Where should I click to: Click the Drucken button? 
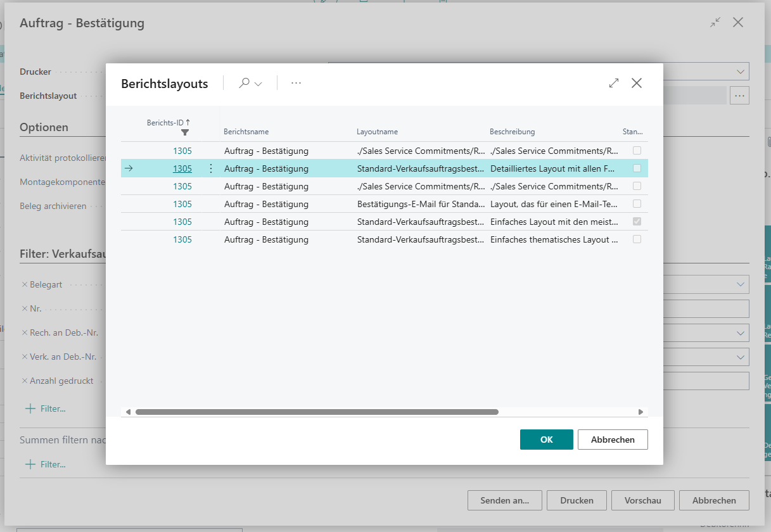577,500
